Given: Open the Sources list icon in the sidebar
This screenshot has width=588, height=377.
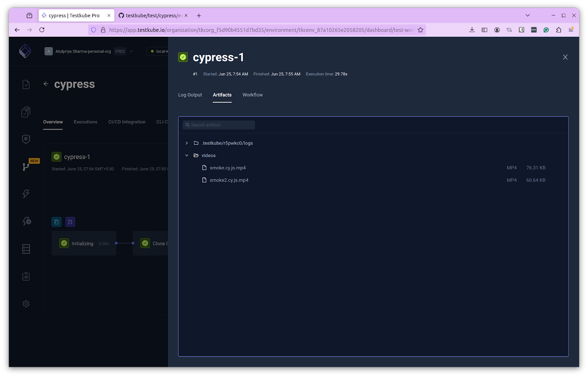Looking at the screenshot, I should click(26, 249).
